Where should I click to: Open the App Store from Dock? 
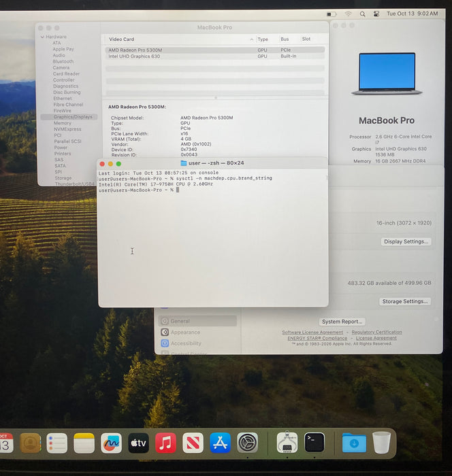(220, 443)
